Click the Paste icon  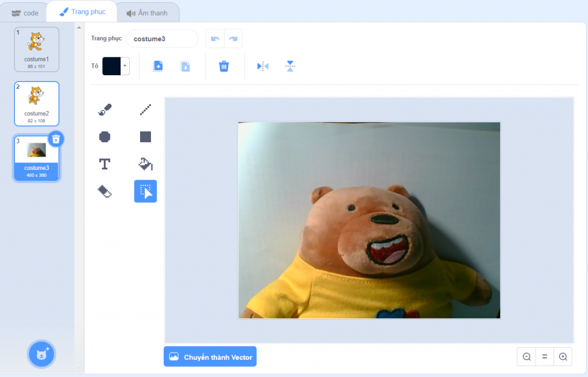(x=185, y=67)
